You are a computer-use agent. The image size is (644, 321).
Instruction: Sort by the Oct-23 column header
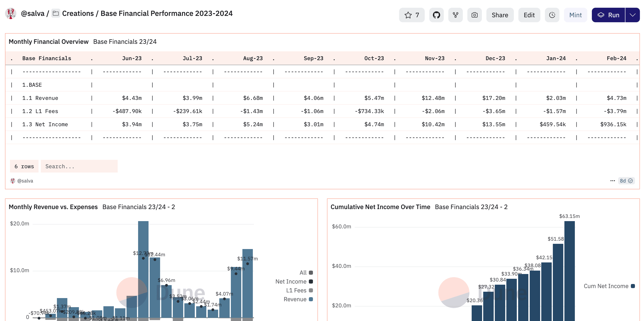point(374,58)
